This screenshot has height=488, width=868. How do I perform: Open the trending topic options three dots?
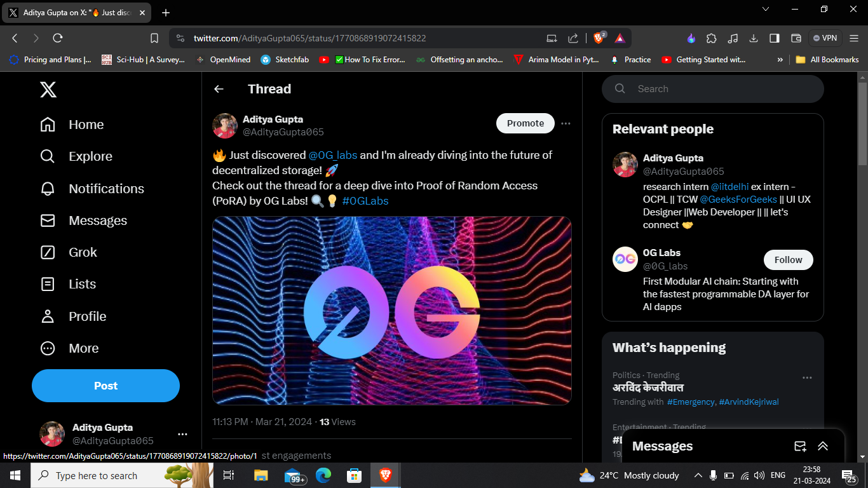(x=807, y=377)
